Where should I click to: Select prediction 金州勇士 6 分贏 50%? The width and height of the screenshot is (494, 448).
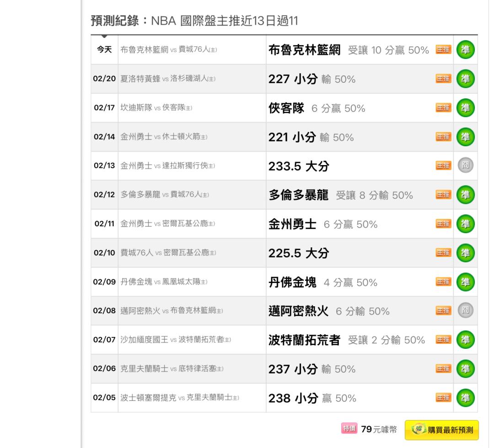point(323,224)
